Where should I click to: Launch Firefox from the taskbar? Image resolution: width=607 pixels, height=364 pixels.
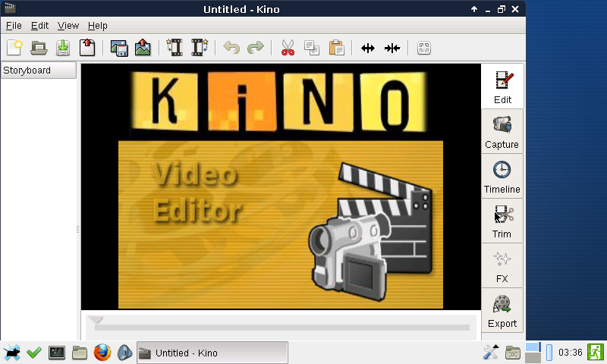pyautogui.click(x=102, y=353)
